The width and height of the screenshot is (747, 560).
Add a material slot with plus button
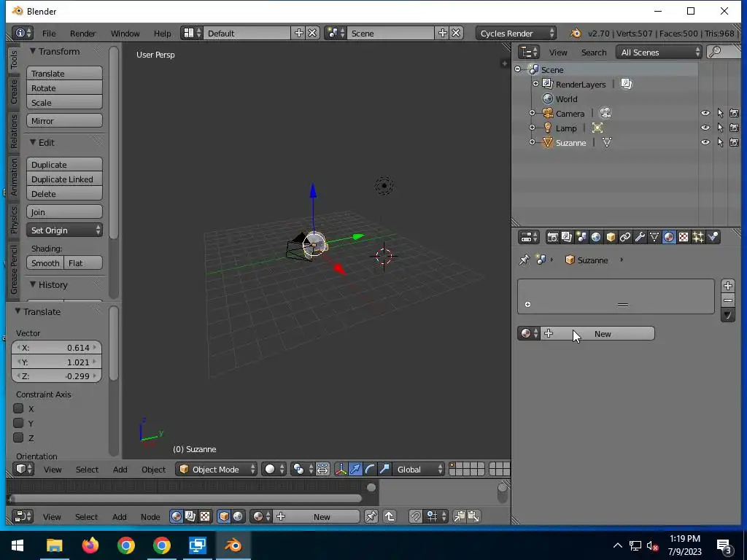tap(727, 286)
